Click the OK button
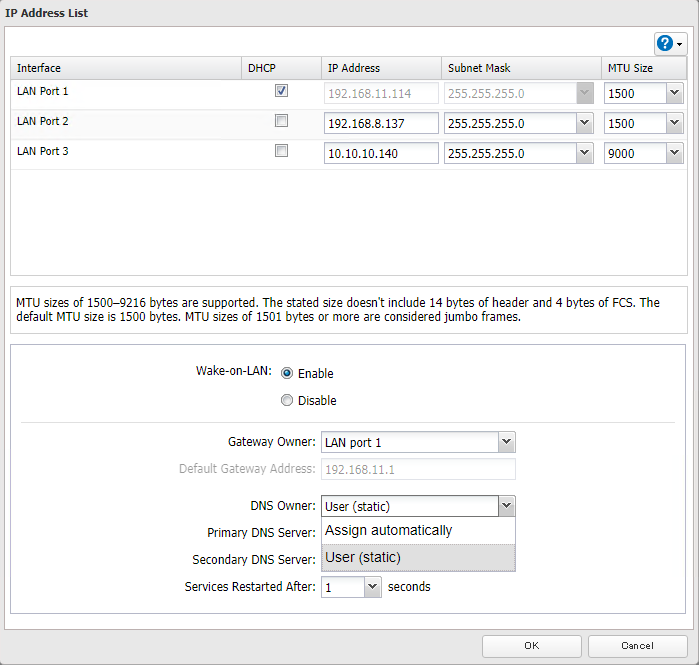Viewport: 699px width, 665px height. (531, 646)
